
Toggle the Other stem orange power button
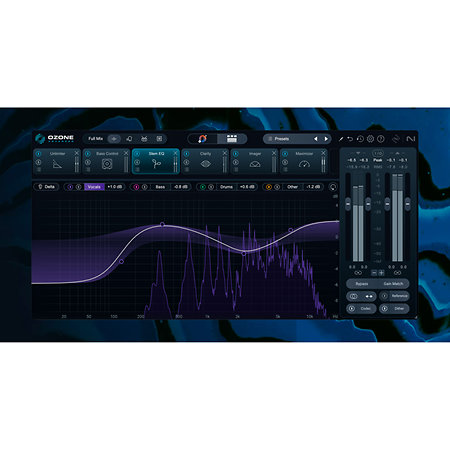coord(268,187)
